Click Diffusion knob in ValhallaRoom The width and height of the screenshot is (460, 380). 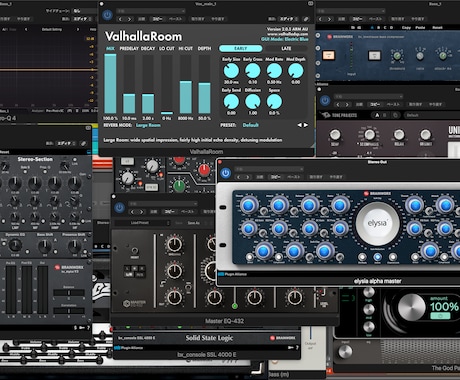253,102
